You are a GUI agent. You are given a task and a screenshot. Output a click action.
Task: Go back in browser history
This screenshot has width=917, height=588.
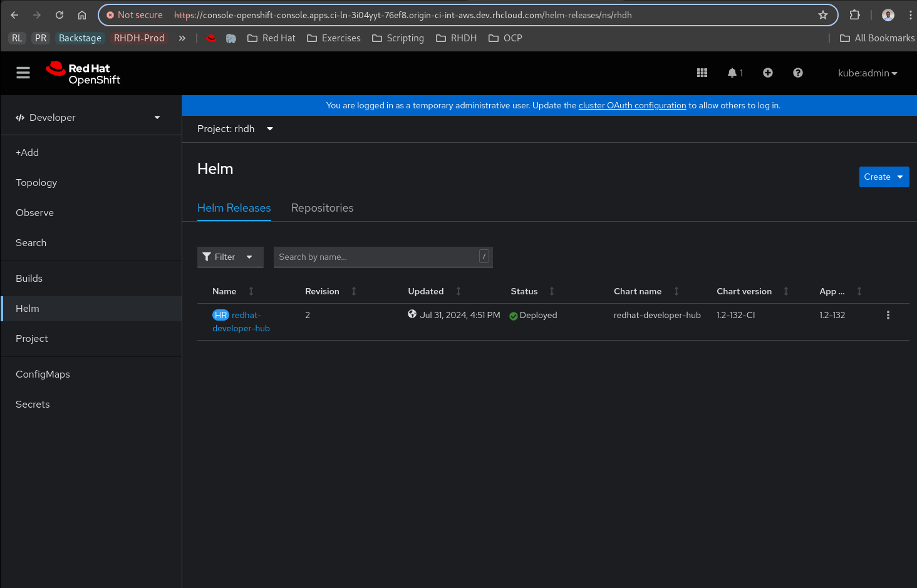(14, 15)
